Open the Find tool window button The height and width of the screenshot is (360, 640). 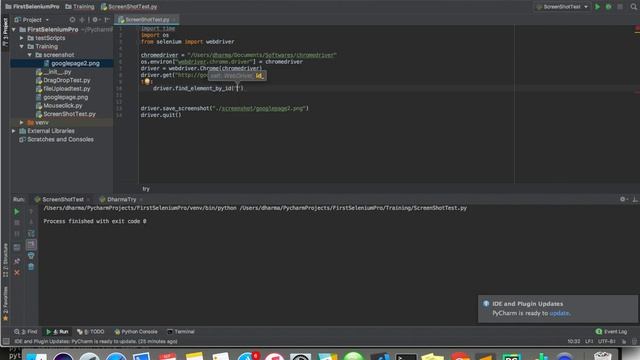click(x=25, y=332)
